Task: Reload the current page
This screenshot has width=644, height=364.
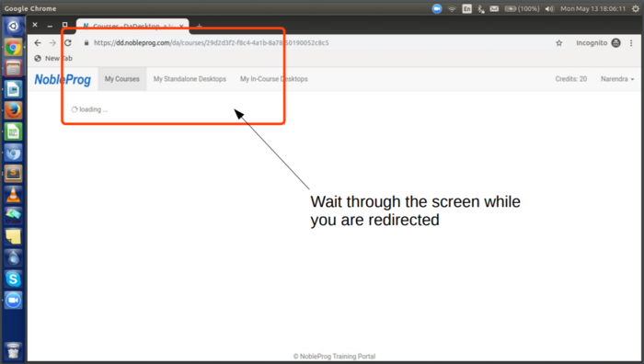Action: [x=68, y=42]
